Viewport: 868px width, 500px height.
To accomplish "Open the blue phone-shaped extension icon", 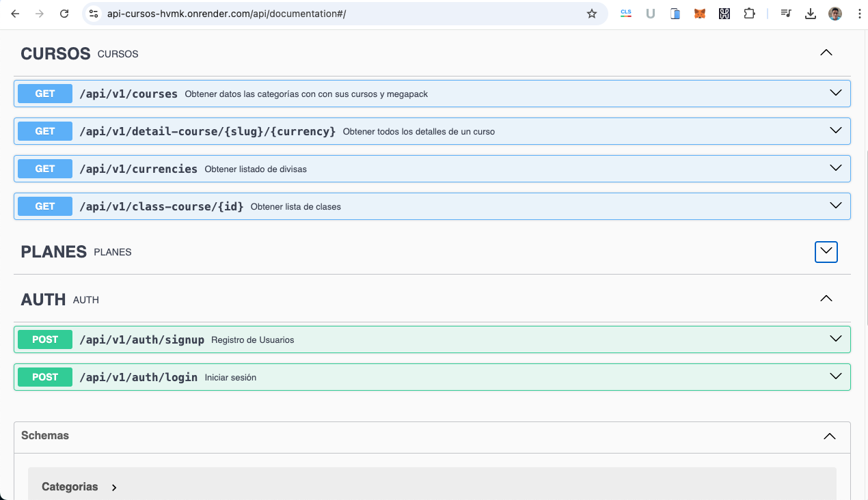I will pos(675,14).
